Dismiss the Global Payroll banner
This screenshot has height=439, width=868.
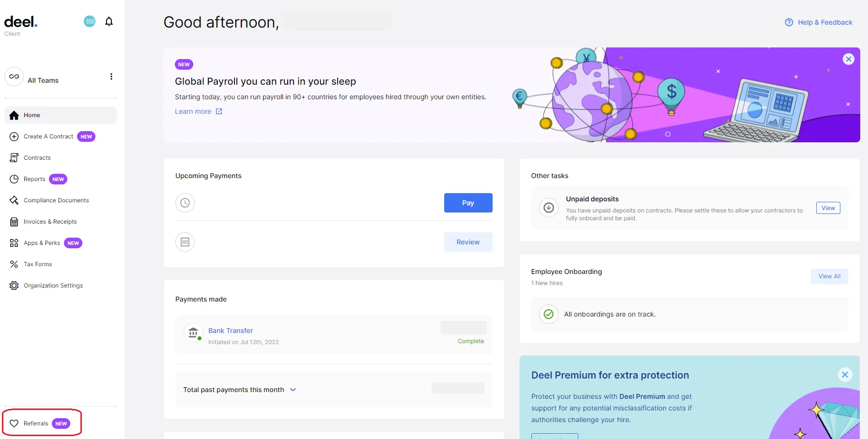pyautogui.click(x=848, y=59)
